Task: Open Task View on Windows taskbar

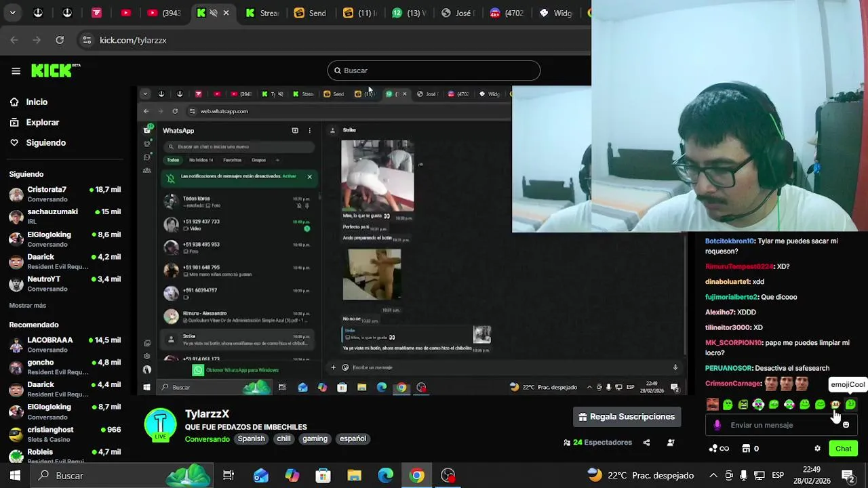Action: 229,476
